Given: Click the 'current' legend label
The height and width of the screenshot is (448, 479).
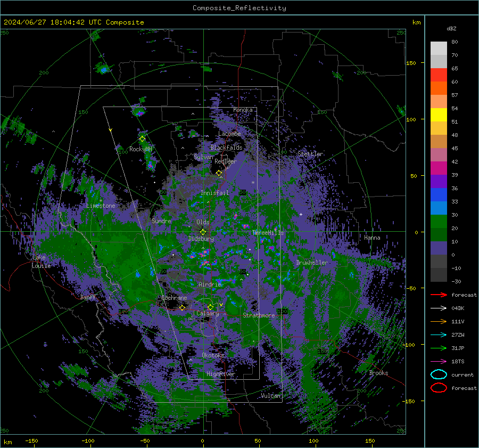Looking at the screenshot, I should point(463,375).
